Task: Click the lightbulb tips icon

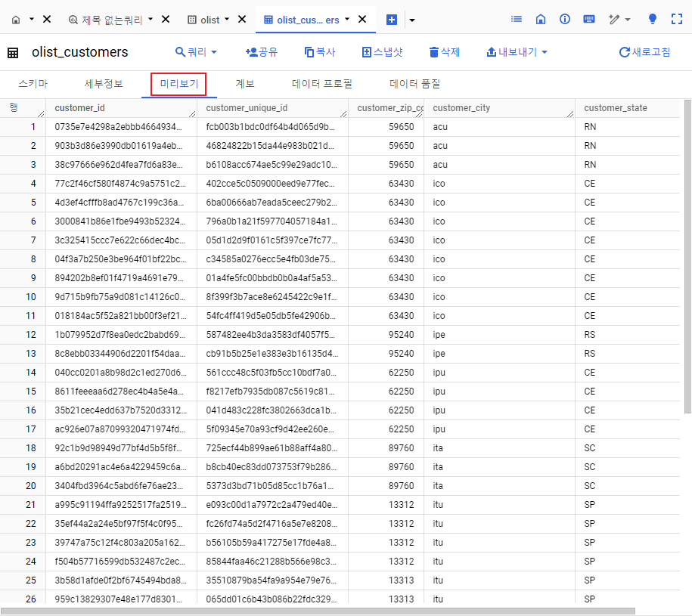Action: point(652,19)
